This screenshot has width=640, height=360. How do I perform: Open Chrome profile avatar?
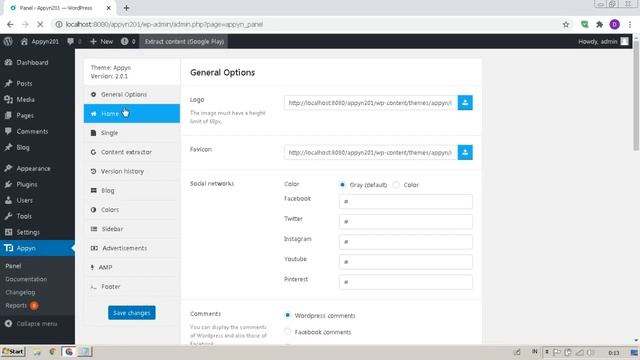614,24
